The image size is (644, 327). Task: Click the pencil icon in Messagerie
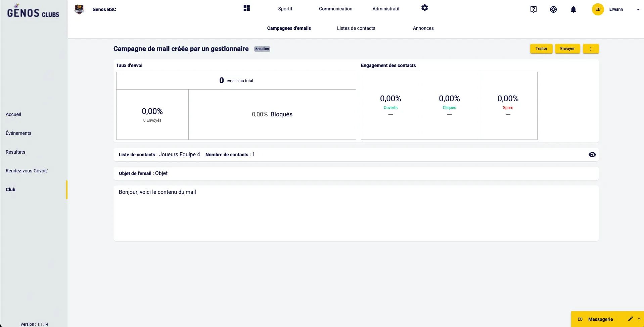(630, 319)
